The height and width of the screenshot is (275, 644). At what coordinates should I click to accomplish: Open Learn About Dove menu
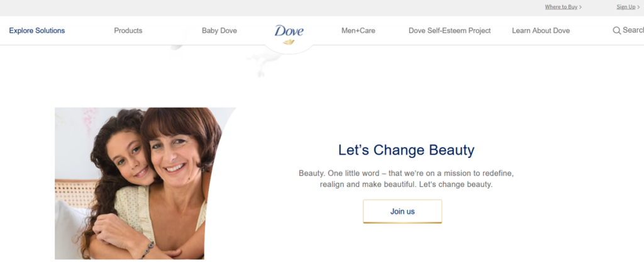click(x=541, y=30)
